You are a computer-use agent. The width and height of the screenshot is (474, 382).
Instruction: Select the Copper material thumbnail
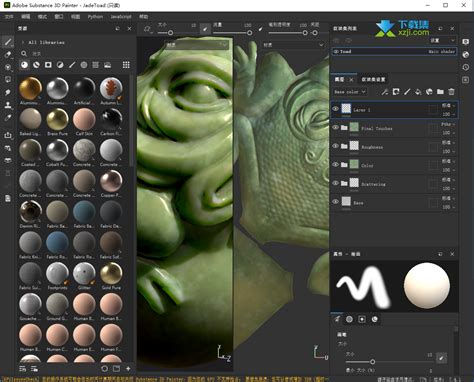point(111,182)
